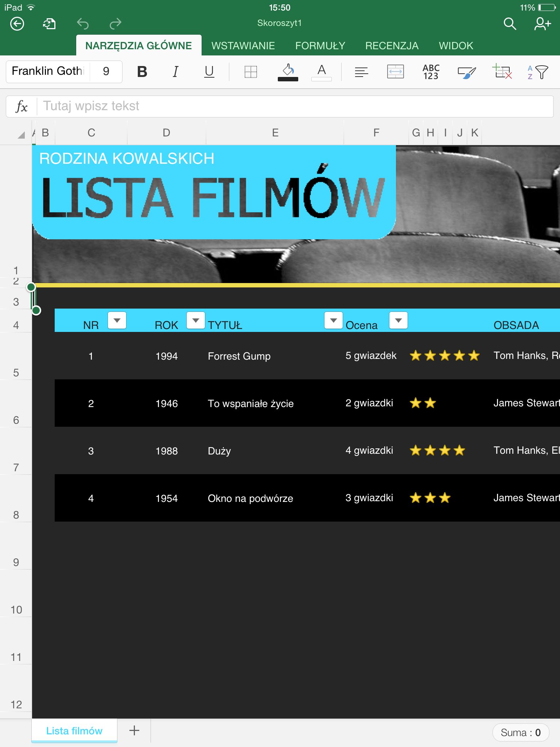Open the TYTUŁ column filter dropdown
The width and height of the screenshot is (560, 747).
334,321
